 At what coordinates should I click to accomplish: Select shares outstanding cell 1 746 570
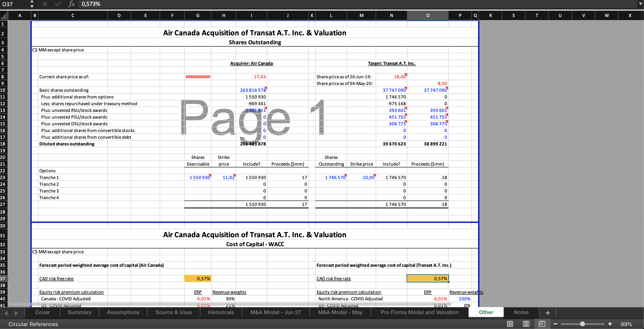click(331, 177)
